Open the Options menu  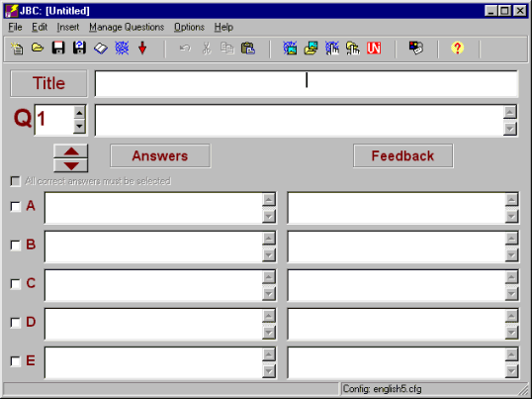coord(189,27)
